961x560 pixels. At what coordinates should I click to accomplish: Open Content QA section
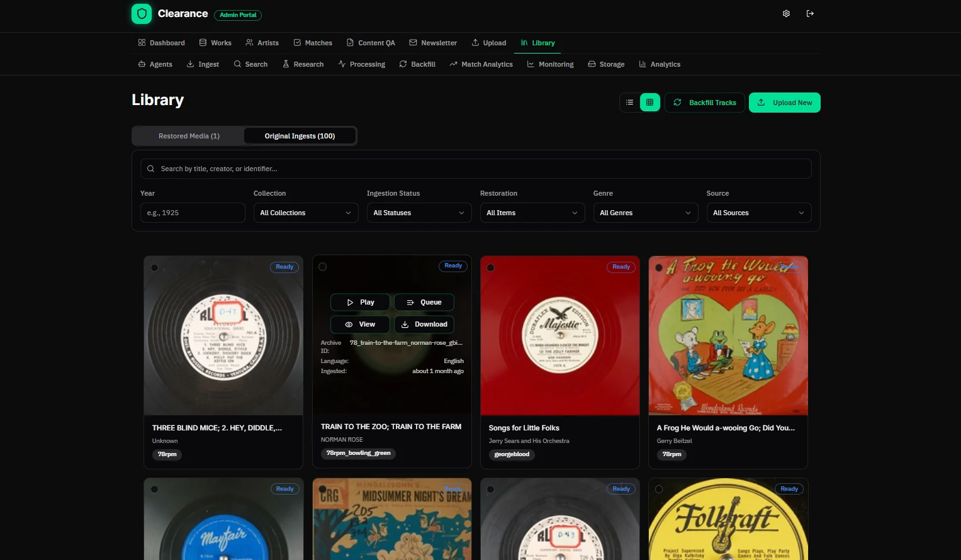[371, 43]
